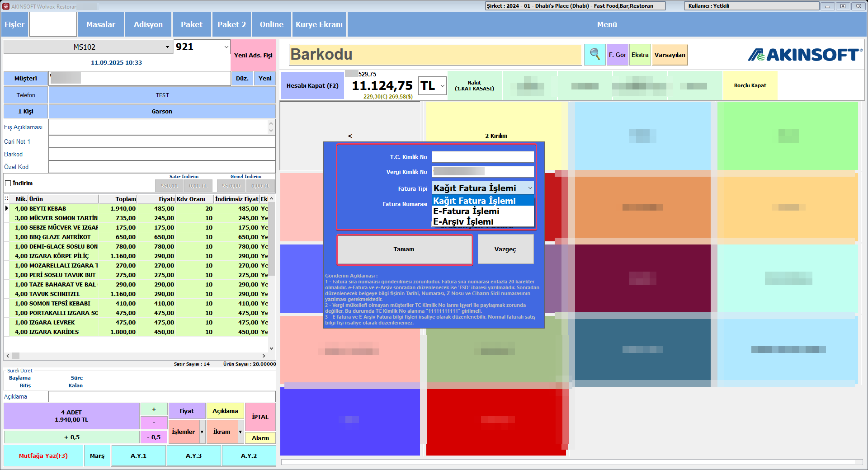Screen dimensions: 868x470
Task: Open the MS102 table dropdown
Action: click(167, 47)
